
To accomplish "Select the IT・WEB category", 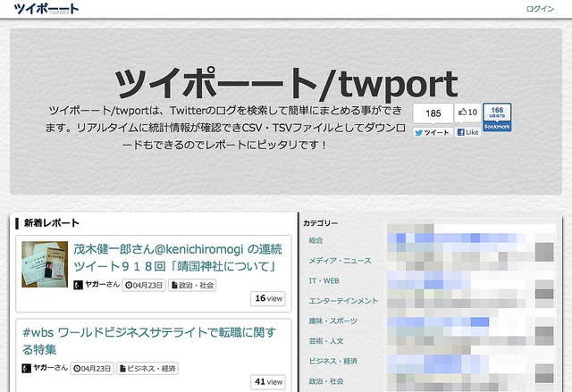I will tap(324, 280).
